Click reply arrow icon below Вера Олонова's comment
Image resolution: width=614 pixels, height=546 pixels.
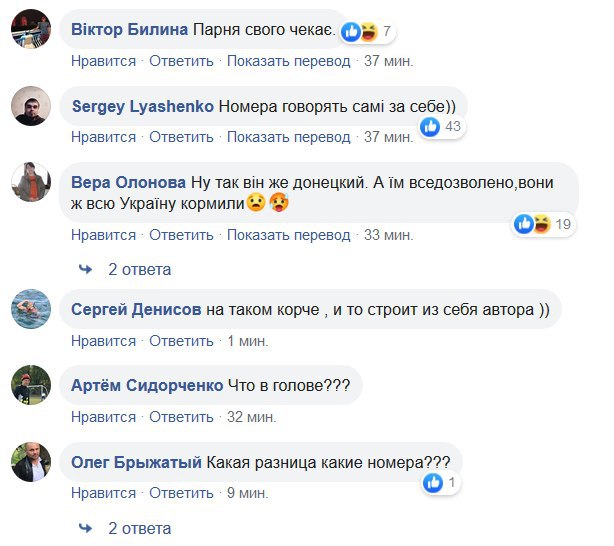click(86, 269)
